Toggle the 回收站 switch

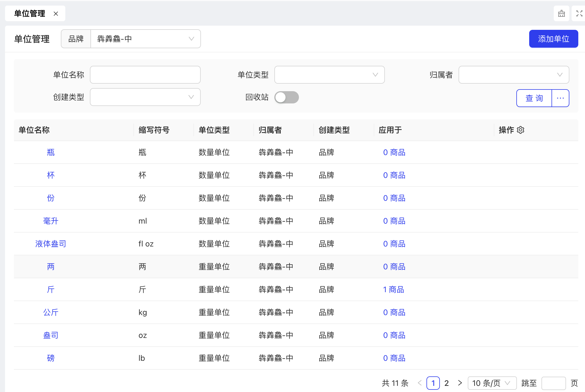tap(286, 97)
